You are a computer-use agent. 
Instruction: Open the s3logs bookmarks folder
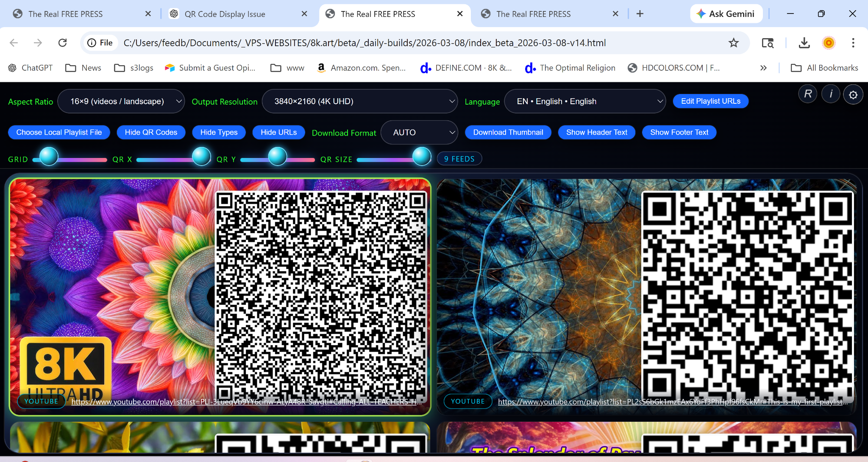point(134,68)
